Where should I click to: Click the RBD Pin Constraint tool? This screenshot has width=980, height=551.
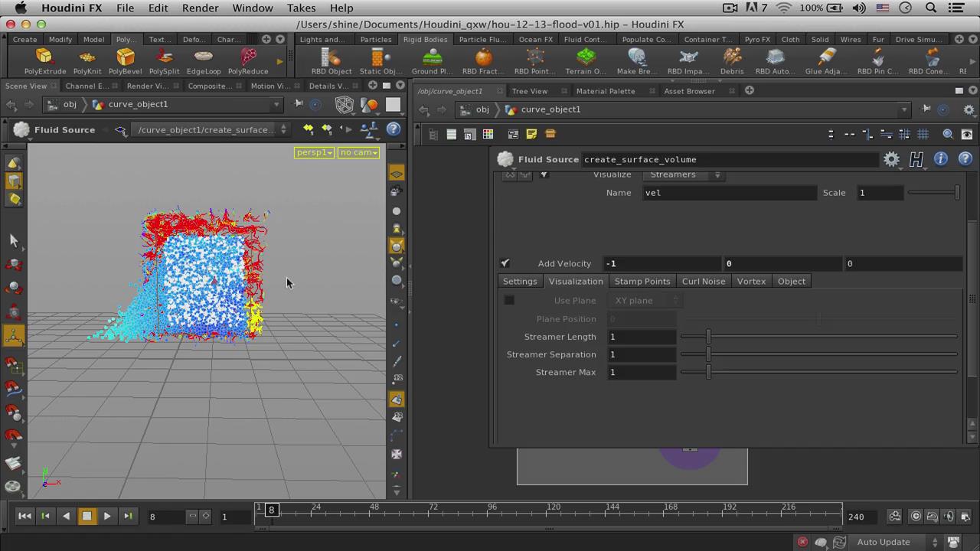pyautogui.click(x=877, y=61)
